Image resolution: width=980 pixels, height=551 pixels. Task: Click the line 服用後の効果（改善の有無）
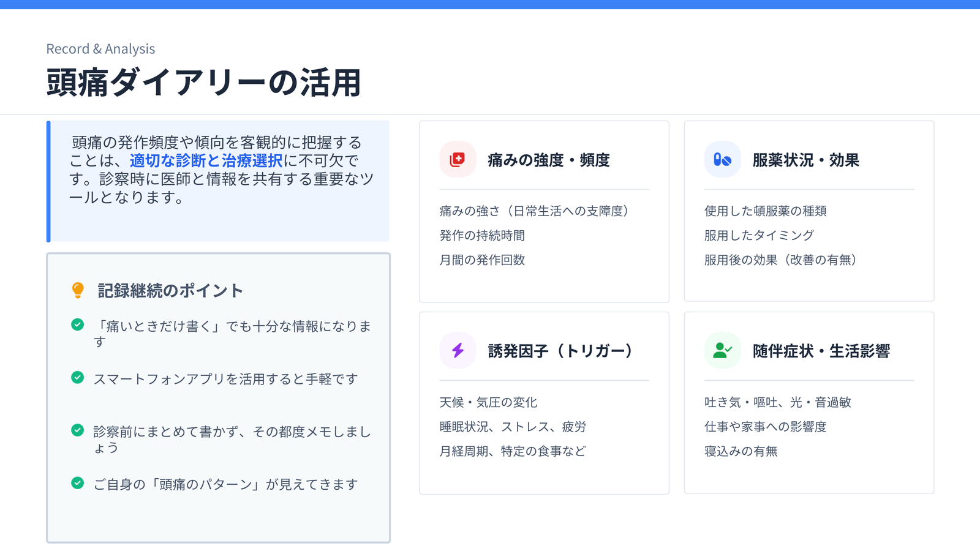(x=781, y=260)
